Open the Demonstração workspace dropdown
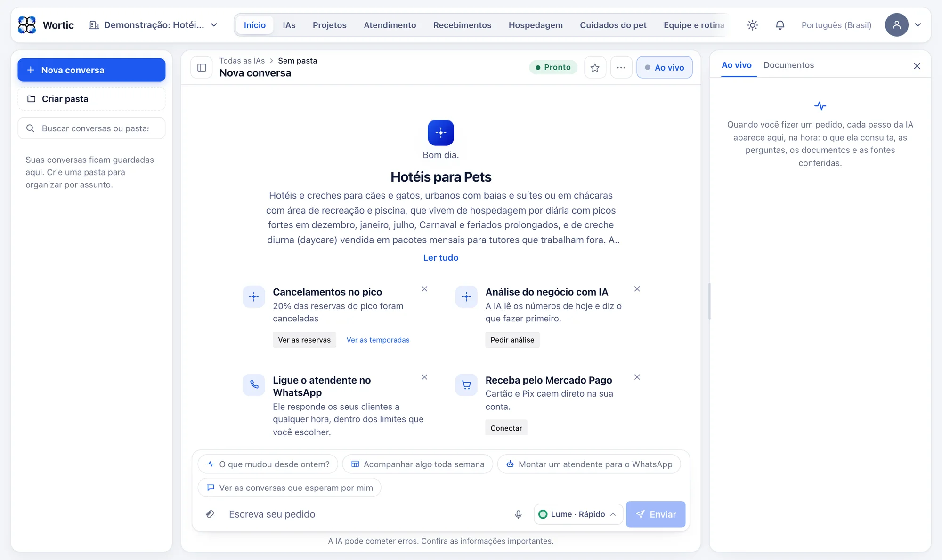 pyautogui.click(x=154, y=25)
